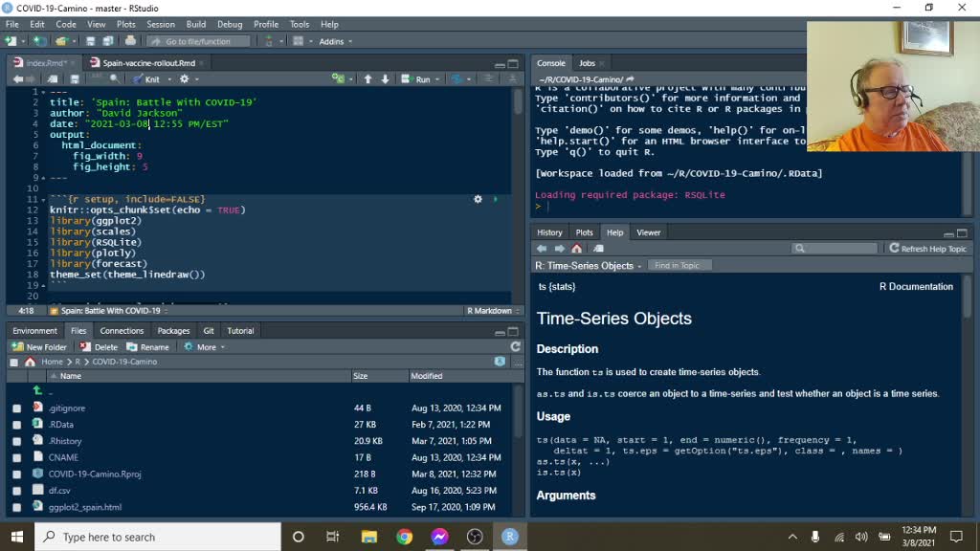
Task: Check the df.csv file checkbox
Action: pos(17,491)
